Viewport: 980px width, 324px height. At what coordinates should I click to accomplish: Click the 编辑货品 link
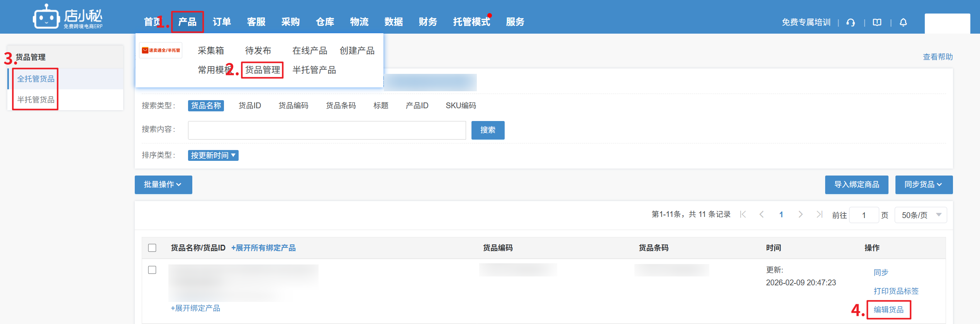tap(888, 310)
